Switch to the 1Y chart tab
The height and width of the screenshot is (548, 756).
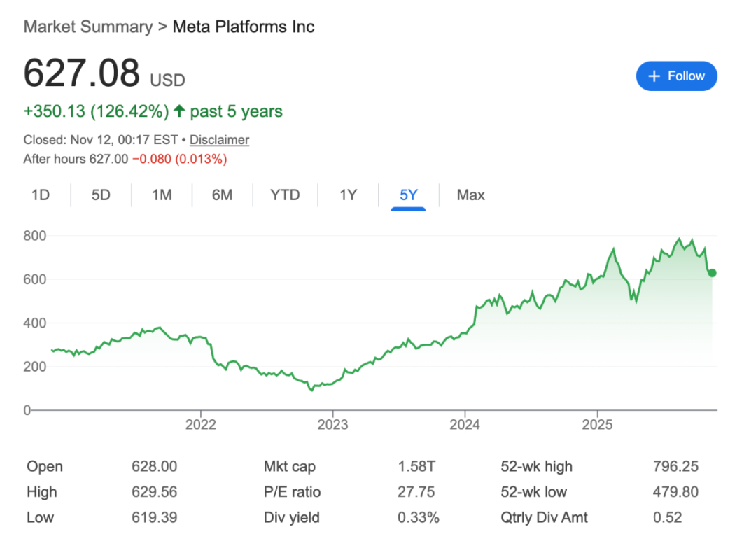tap(348, 195)
